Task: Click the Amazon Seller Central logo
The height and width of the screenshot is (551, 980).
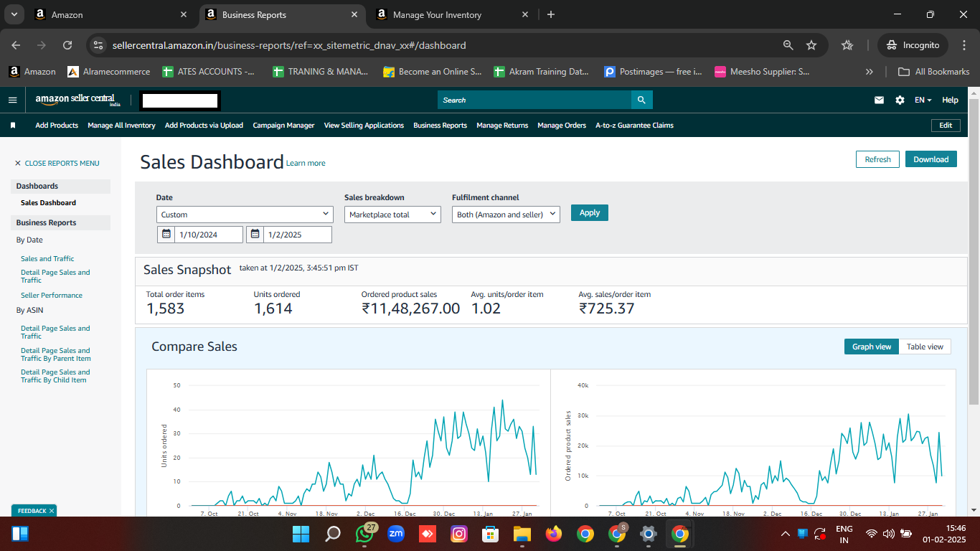Action: click(x=79, y=100)
